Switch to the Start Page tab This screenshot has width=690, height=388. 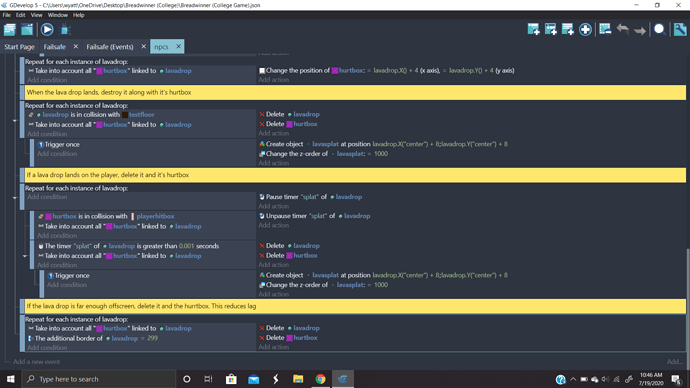[x=19, y=47]
